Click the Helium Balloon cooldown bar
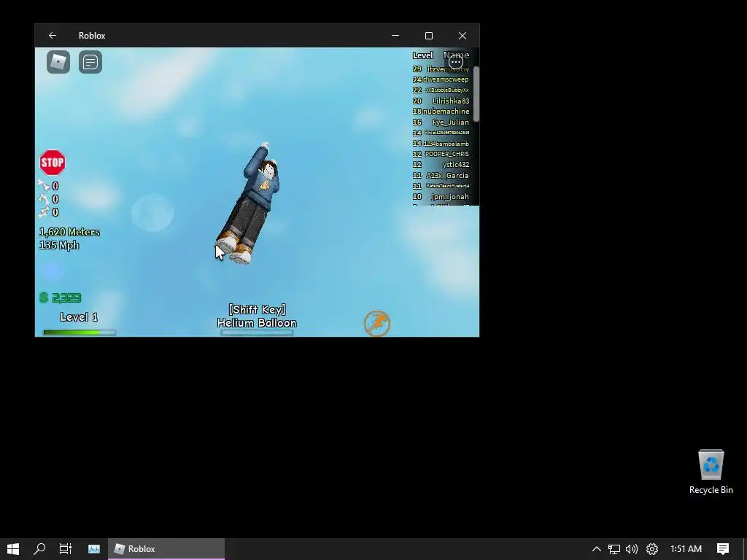The height and width of the screenshot is (560, 747). [x=257, y=332]
